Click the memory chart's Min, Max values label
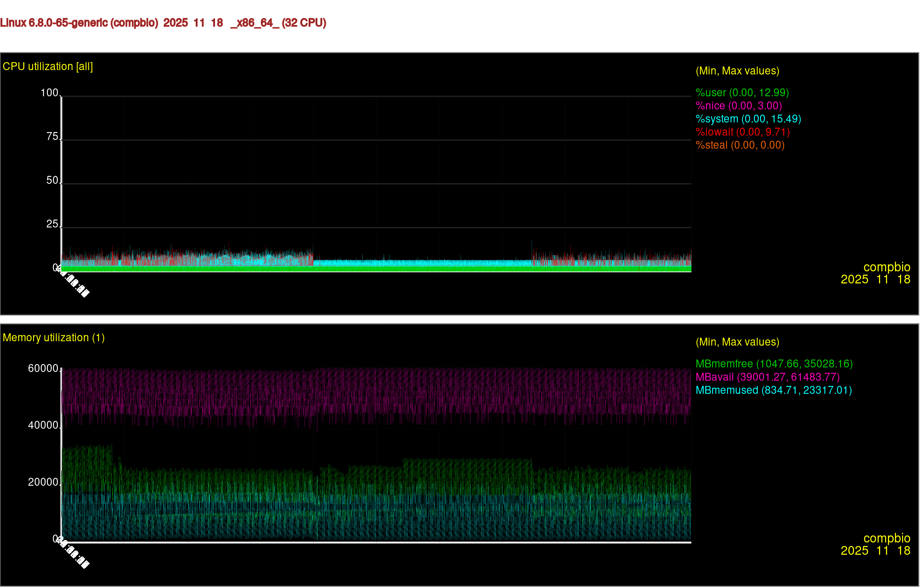This screenshot has width=924, height=588. (x=737, y=342)
